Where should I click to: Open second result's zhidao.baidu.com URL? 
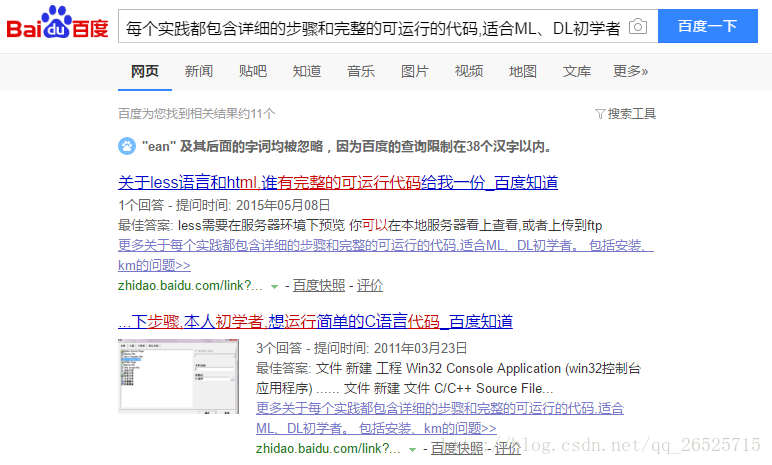[328, 449]
